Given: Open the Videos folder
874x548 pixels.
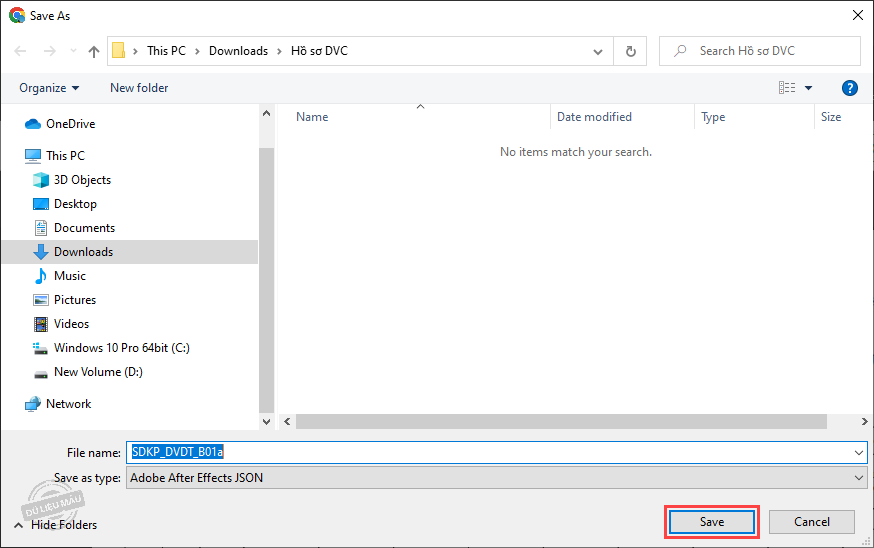Looking at the screenshot, I should pos(71,324).
